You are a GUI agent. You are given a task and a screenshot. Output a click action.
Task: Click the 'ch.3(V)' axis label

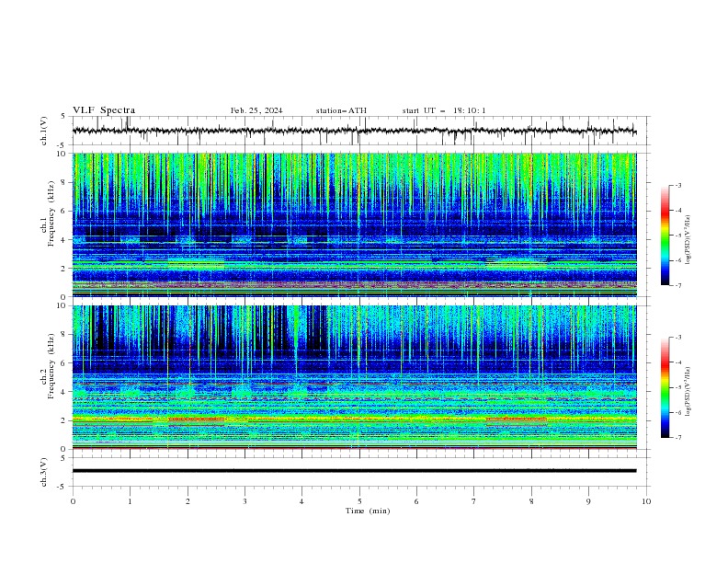(44, 472)
